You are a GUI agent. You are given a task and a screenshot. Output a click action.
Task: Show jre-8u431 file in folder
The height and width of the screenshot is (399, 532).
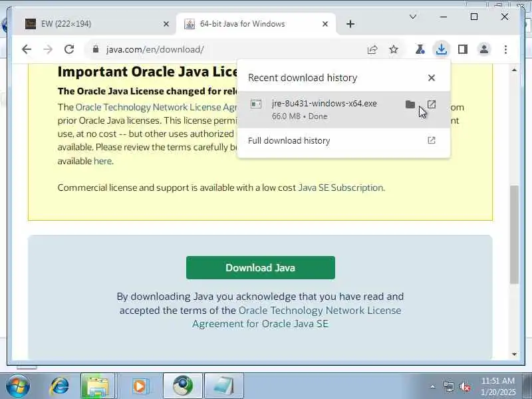[410, 104]
